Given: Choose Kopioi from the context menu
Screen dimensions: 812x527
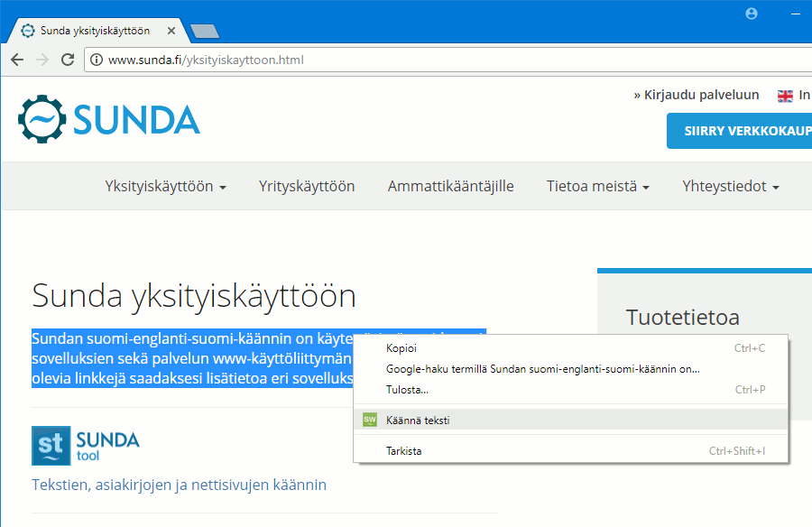Looking at the screenshot, I should [571, 348].
